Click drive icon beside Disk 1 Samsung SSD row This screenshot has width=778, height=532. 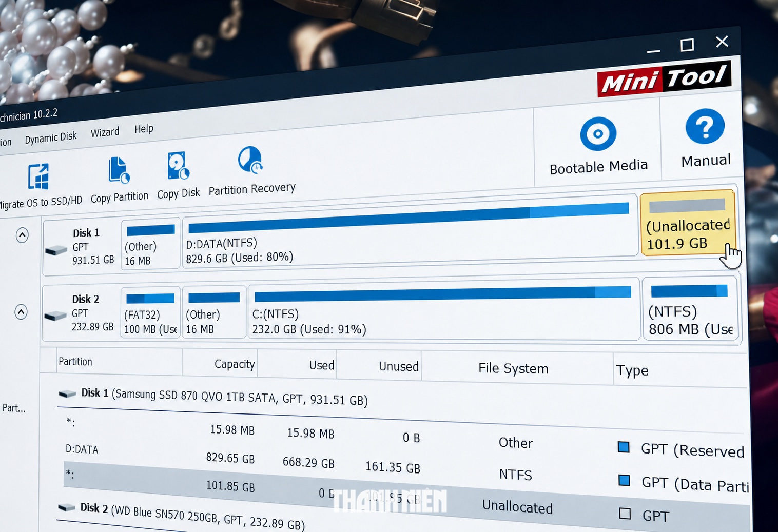click(67, 393)
